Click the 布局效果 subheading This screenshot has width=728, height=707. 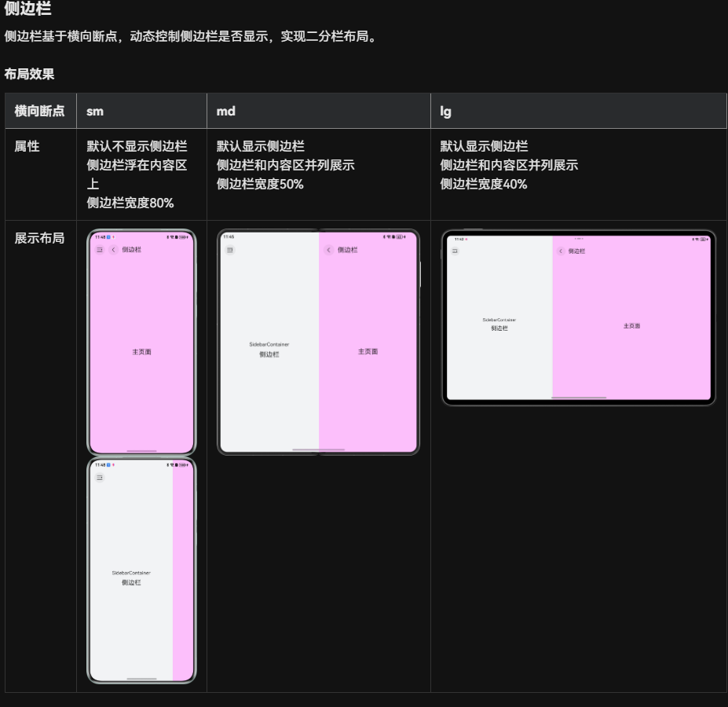point(30,74)
